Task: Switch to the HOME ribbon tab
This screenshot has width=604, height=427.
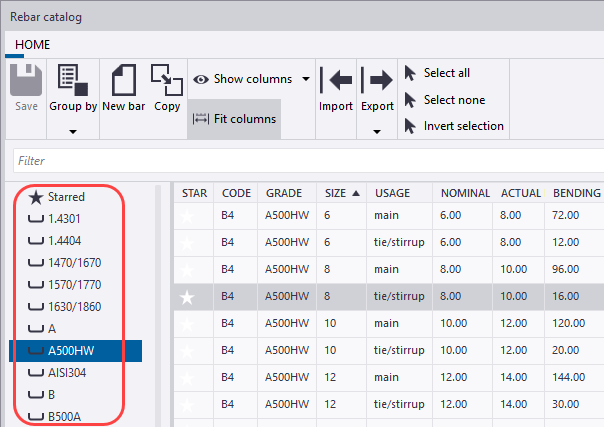Action: point(32,45)
